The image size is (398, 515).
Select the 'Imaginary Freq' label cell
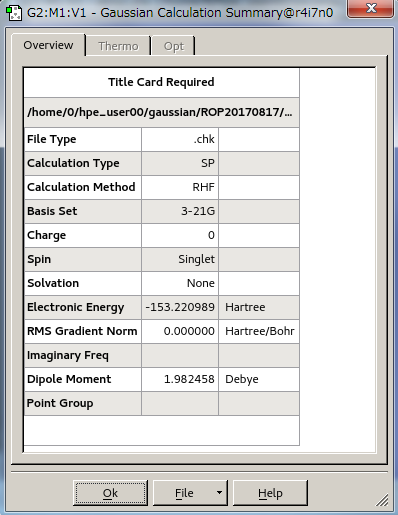[x=83, y=355]
